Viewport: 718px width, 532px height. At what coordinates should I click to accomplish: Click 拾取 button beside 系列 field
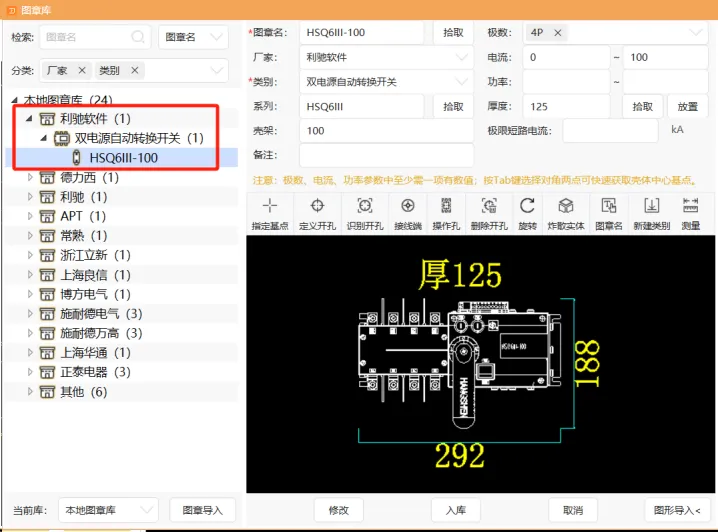tap(453, 107)
